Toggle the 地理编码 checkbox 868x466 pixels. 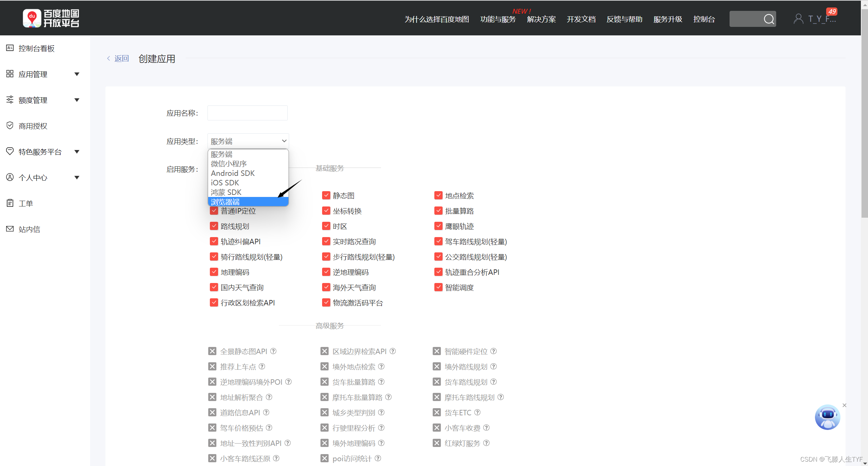point(214,272)
